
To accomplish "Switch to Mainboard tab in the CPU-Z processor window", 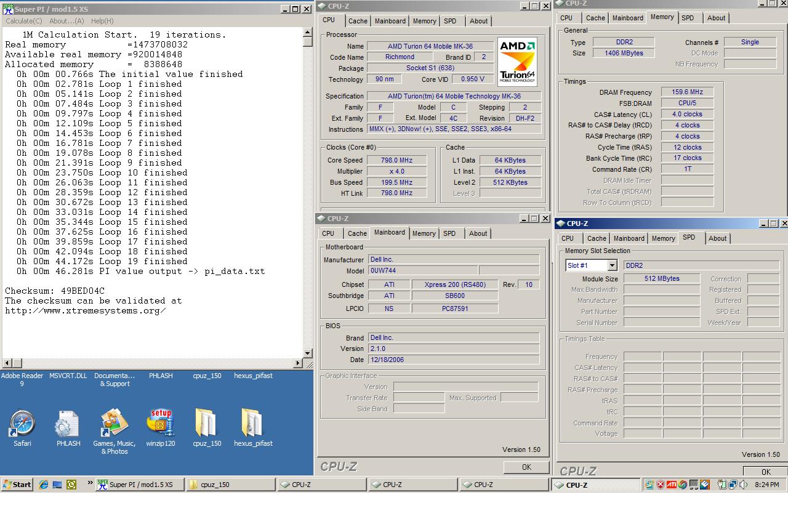I will coord(390,21).
